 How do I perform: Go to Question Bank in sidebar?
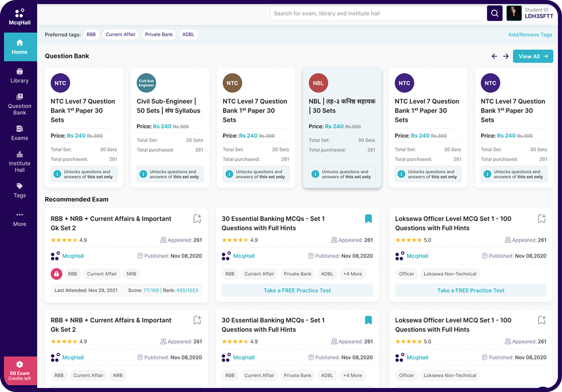coord(20,104)
